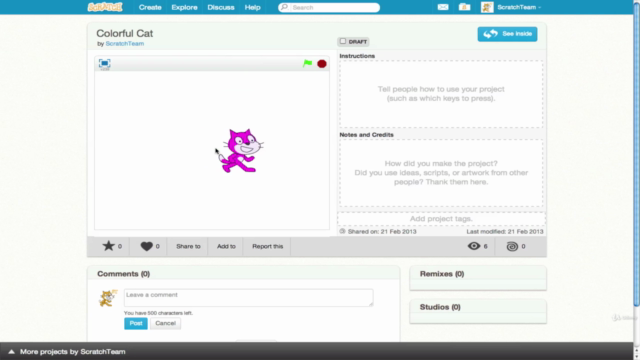The width and height of the screenshot is (640, 360).
Task: Toggle the DRAFT checkbox
Action: (x=343, y=41)
